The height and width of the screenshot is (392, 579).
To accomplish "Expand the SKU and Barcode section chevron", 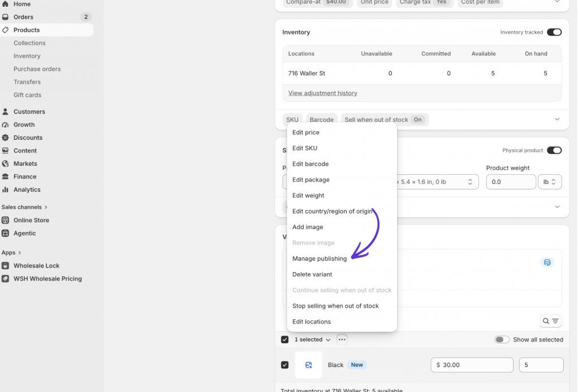I will [557, 119].
